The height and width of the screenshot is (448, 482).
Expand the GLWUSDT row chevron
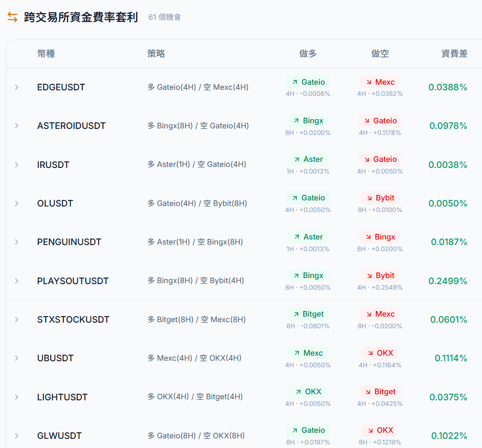click(x=17, y=436)
